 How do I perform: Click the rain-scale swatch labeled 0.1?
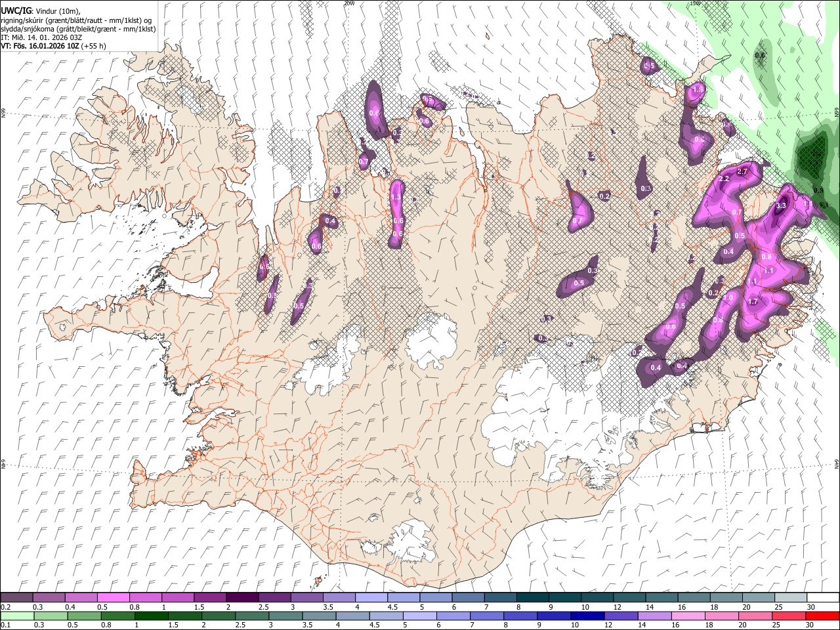click(17, 616)
